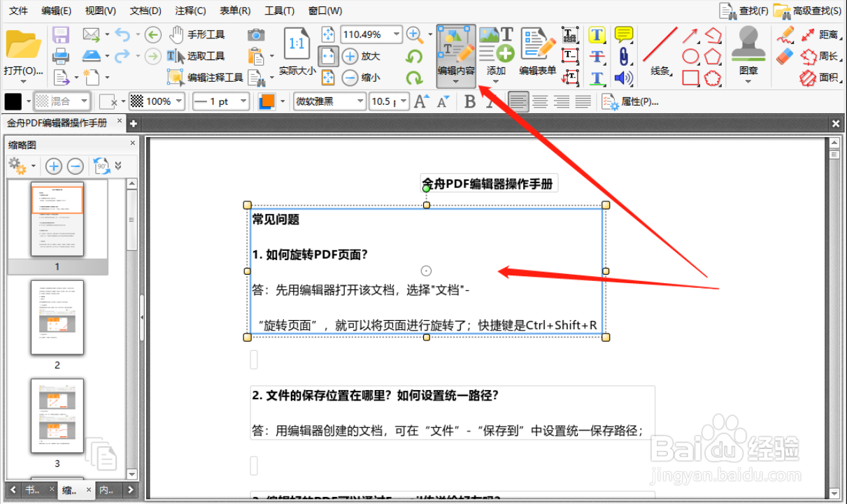Image resolution: width=847 pixels, height=504 pixels.
Task: Toggle left text alignment
Action: tap(518, 102)
